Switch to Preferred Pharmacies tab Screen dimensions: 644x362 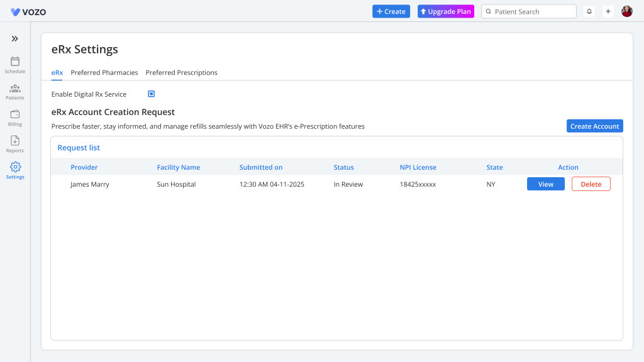click(104, 73)
